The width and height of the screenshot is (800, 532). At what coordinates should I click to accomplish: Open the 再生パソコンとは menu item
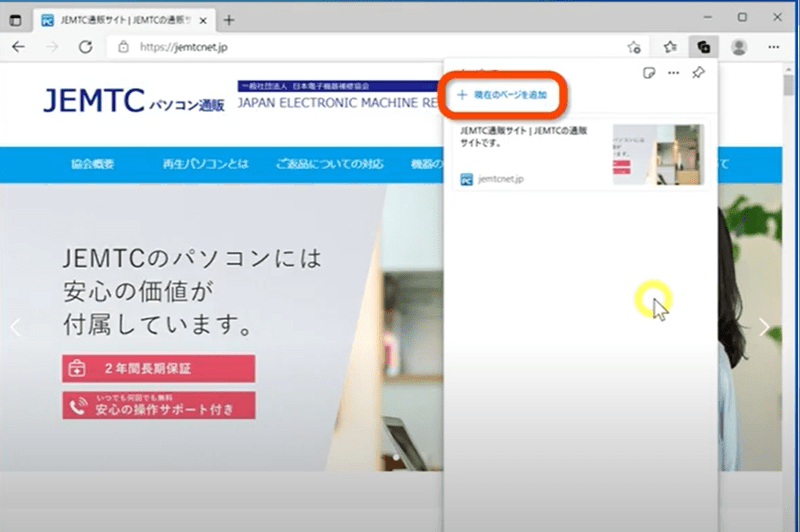click(205, 164)
